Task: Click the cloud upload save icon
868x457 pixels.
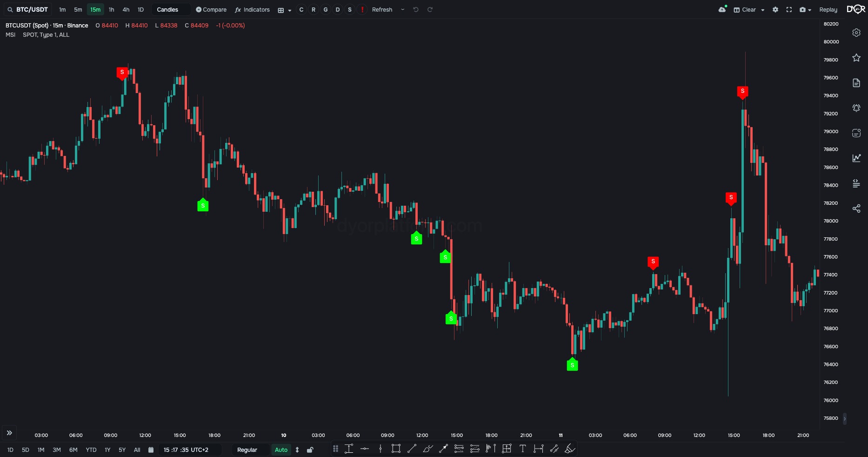Action: (x=722, y=9)
